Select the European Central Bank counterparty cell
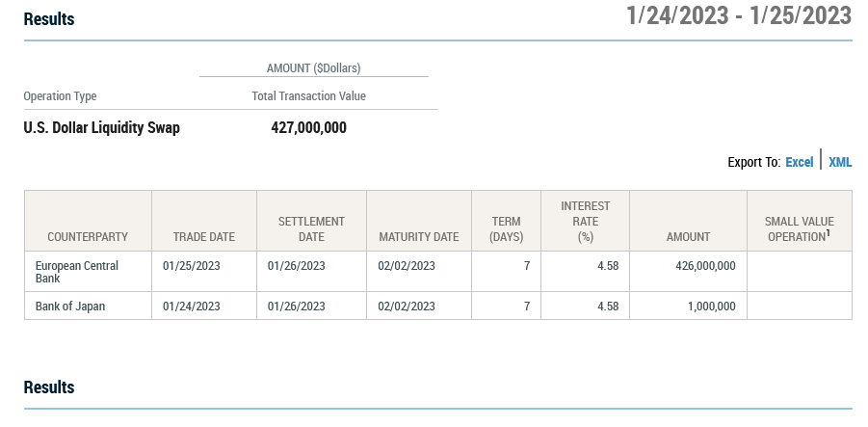Screen dimensions: 868x427 [88, 272]
